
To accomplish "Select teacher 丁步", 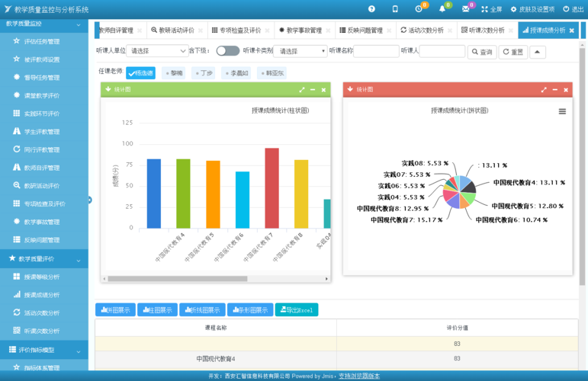I will (204, 73).
